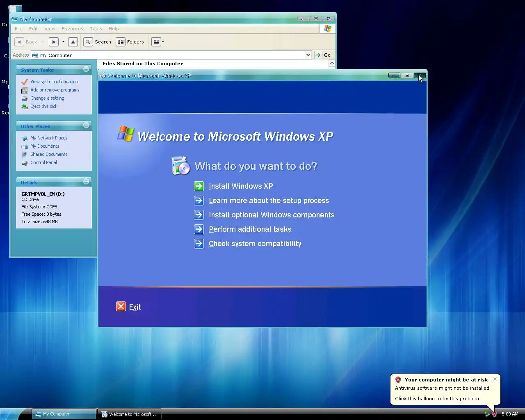Viewport: 525px width, 420px height.
Task: Click the Install Windows XP arrow icon
Action: coord(199,186)
